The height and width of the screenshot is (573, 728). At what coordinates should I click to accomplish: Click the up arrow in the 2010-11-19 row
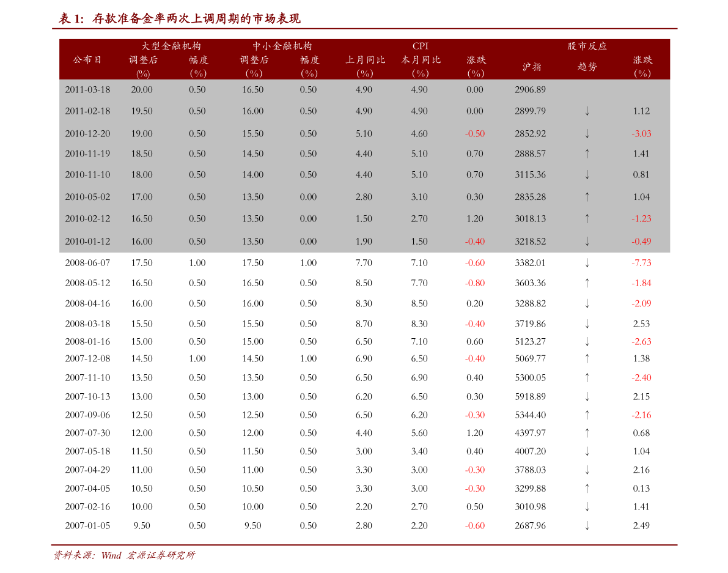587,153
